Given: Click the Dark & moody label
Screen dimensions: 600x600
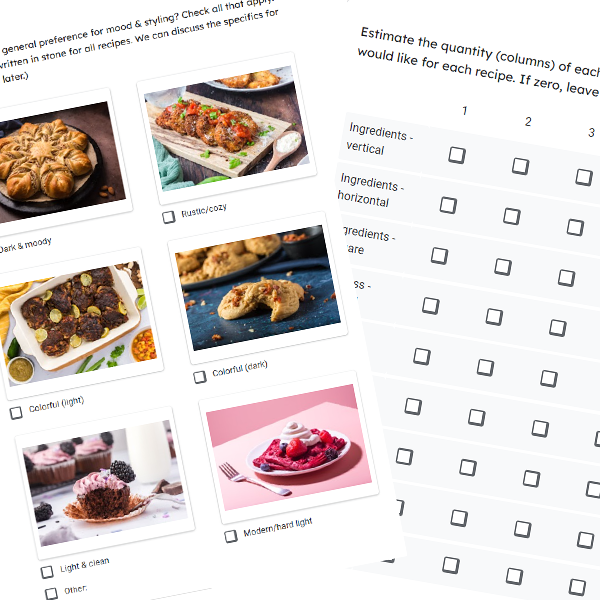Looking at the screenshot, I should tap(25, 245).
